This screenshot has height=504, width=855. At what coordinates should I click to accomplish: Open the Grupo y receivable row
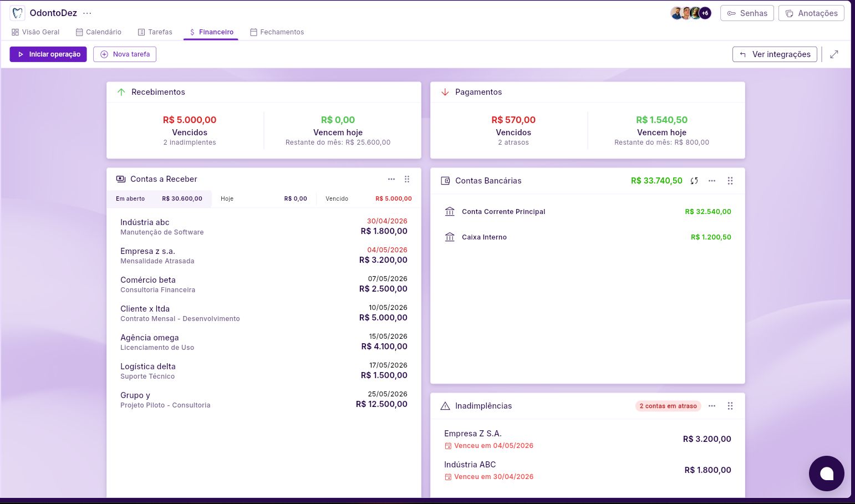point(264,400)
